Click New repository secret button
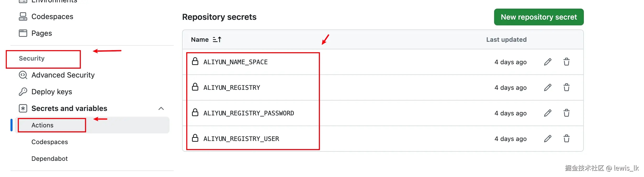Viewport: 644px width, 177px height. pos(539,17)
